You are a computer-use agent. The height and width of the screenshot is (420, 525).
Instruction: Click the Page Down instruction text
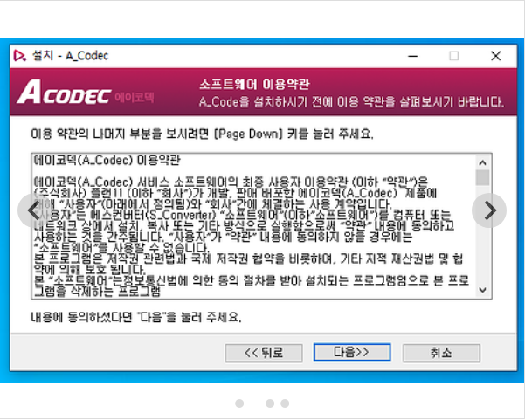[202, 134]
